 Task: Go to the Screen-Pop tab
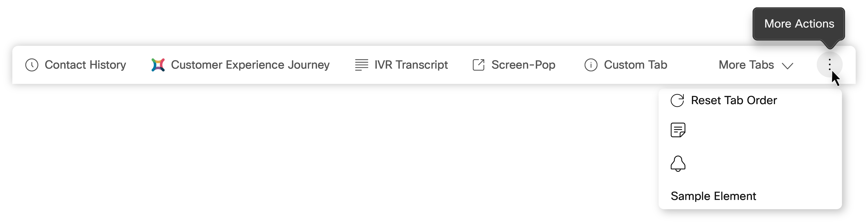point(514,65)
